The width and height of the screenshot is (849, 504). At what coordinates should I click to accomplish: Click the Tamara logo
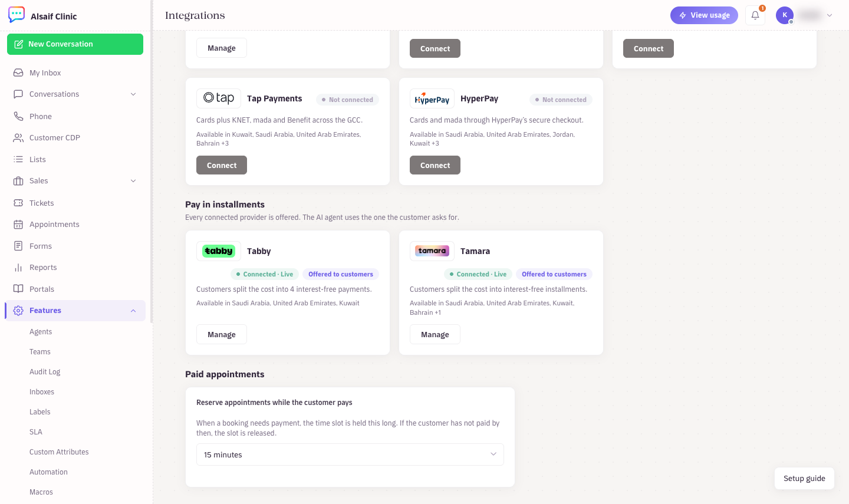432,251
